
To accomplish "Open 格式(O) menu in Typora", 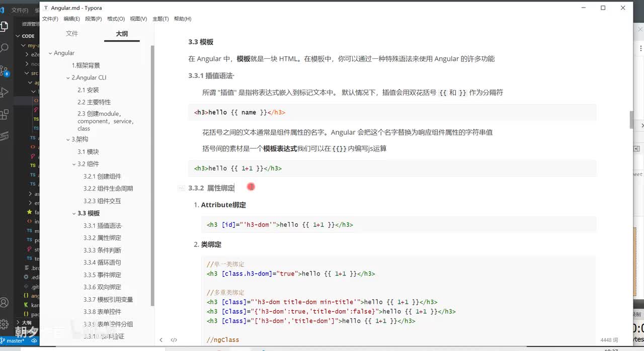I will coord(116,19).
